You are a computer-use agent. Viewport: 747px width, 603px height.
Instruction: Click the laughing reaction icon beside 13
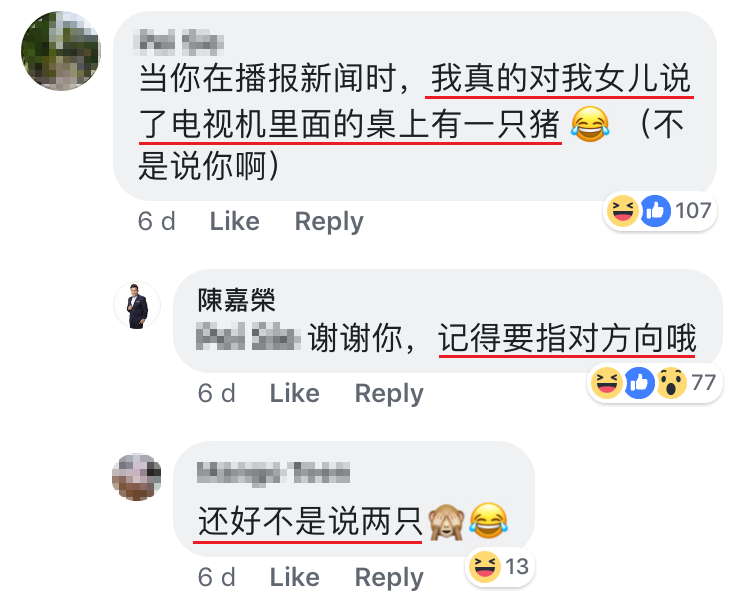point(485,566)
